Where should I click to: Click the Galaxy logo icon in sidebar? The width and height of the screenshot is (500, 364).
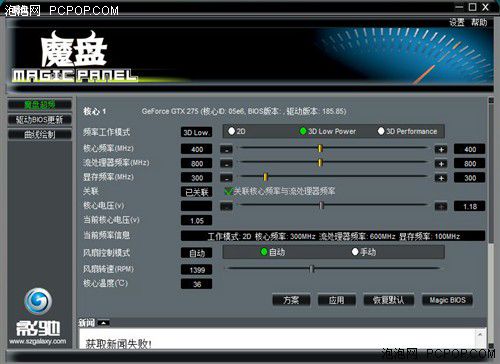(x=38, y=301)
